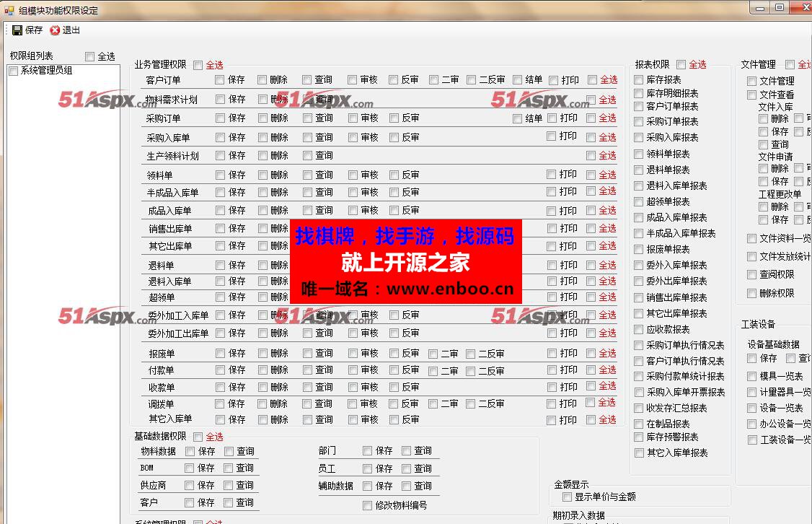Check 反审 in the 其它入库单 row
812x524 pixels.
tap(394, 420)
